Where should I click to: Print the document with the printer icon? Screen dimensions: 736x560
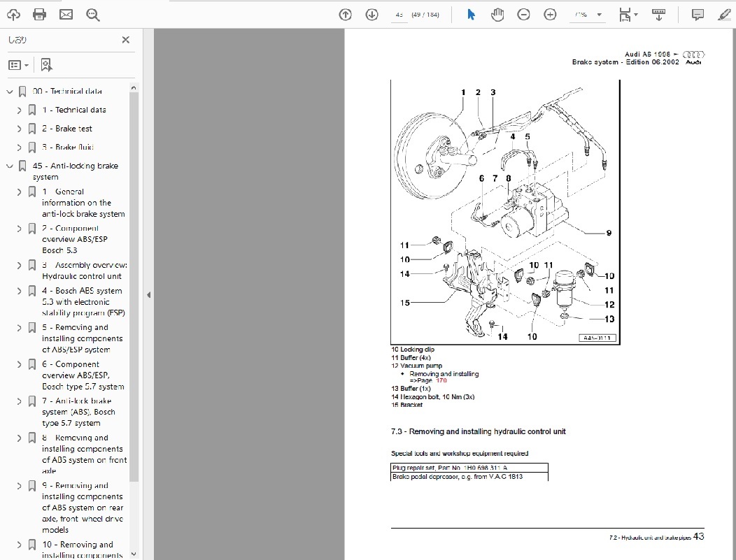[x=39, y=15]
